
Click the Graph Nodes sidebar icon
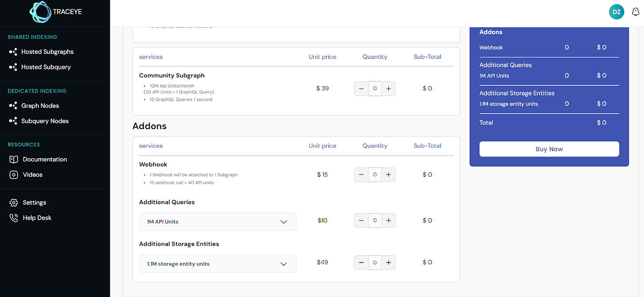point(13,106)
